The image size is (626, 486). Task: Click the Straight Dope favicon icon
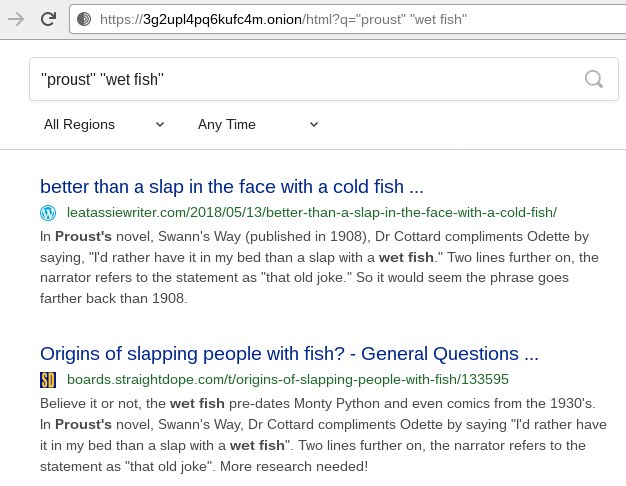[x=48, y=379]
